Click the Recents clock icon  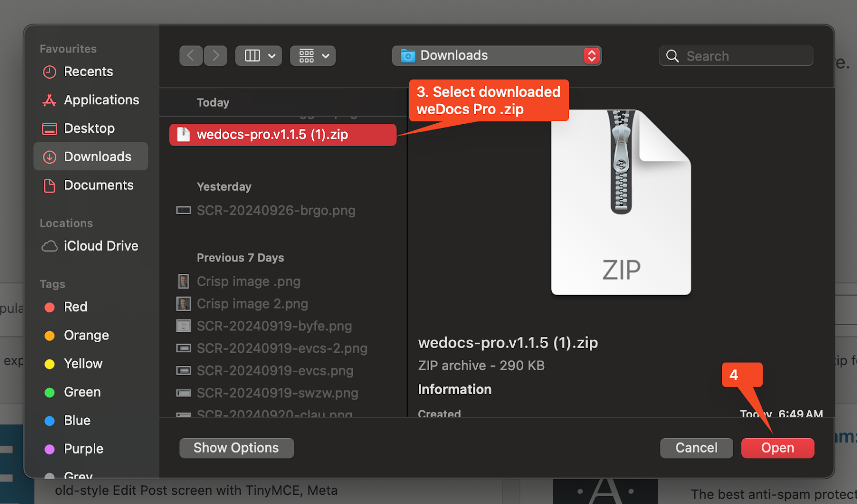coord(49,72)
